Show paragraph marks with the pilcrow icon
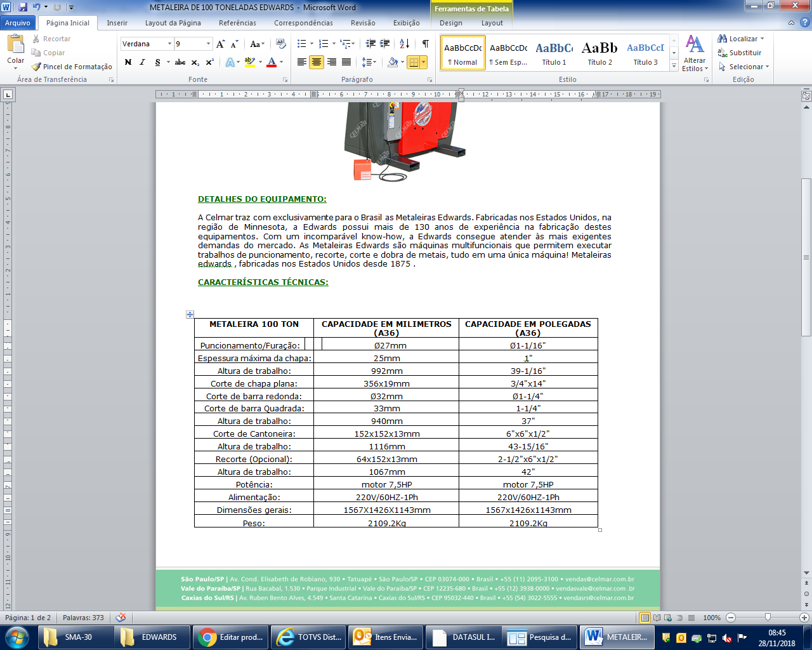The height and width of the screenshot is (650, 812). click(425, 44)
